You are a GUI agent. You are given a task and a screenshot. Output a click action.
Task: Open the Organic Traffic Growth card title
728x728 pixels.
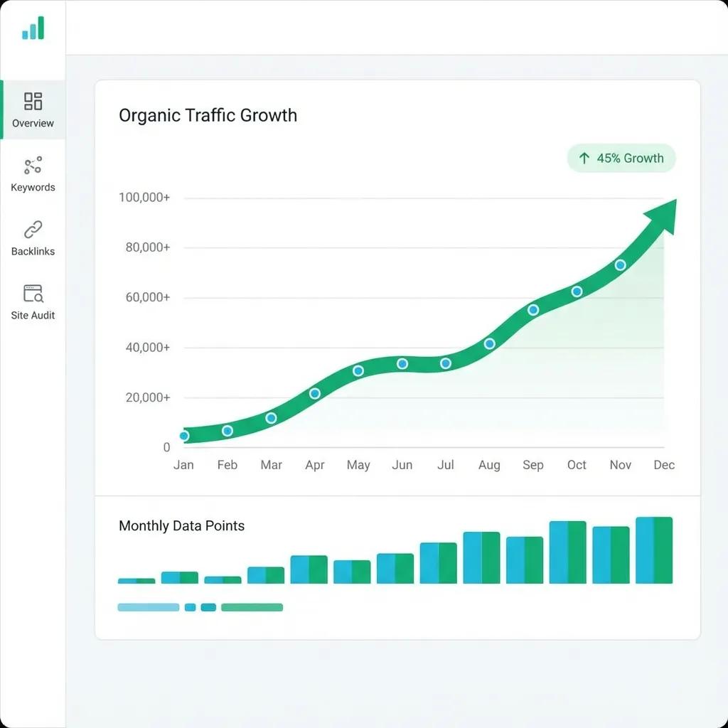pyautogui.click(x=208, y=115)
